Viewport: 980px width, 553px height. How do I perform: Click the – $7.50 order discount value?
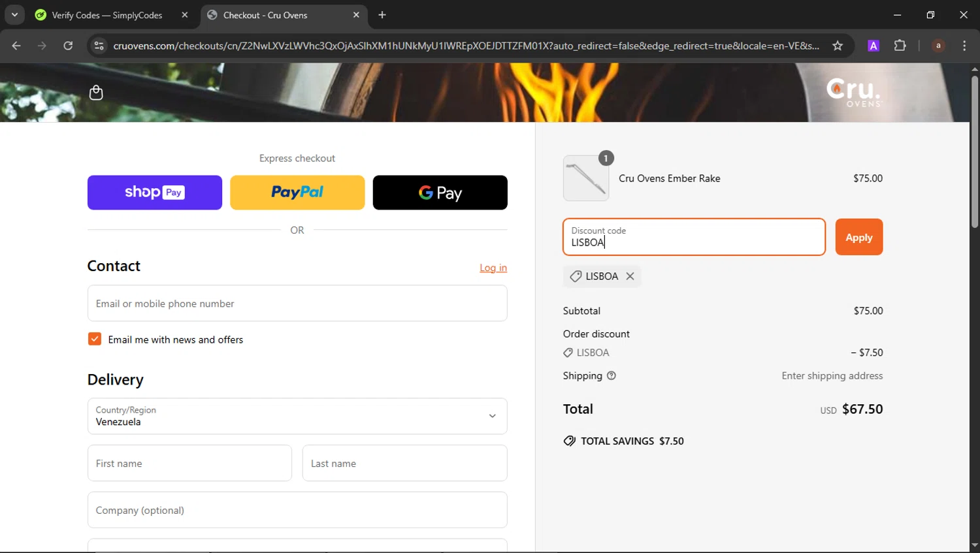(867, 353)
